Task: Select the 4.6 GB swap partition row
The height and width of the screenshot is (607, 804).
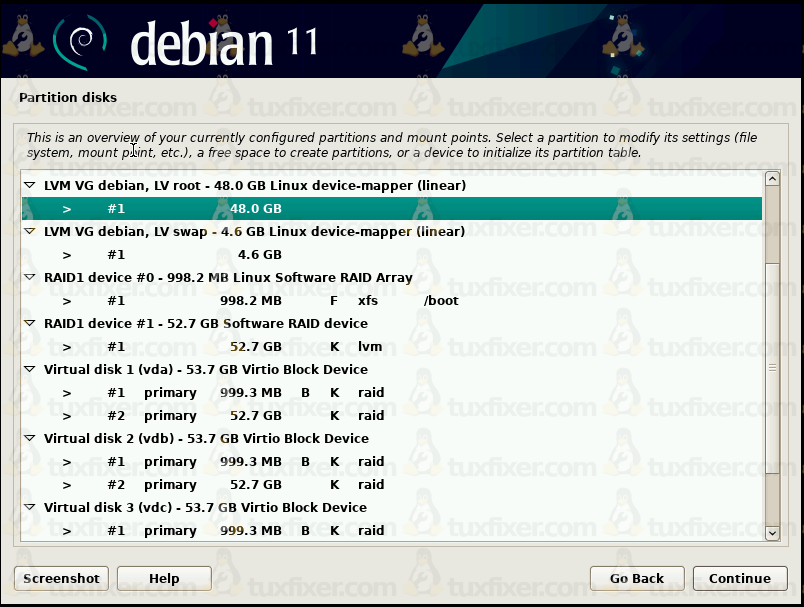Action: [390, 255]
